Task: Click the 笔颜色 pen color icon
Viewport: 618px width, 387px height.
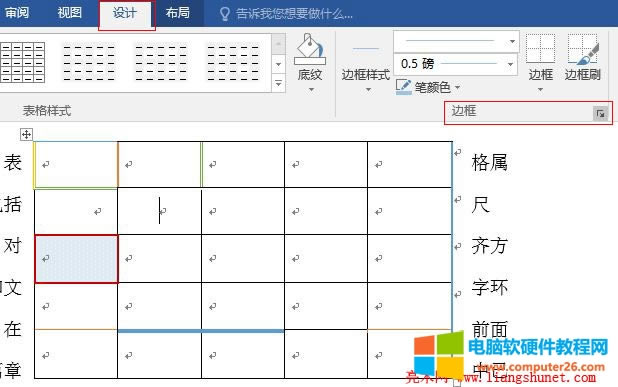Action: (404, 87)
